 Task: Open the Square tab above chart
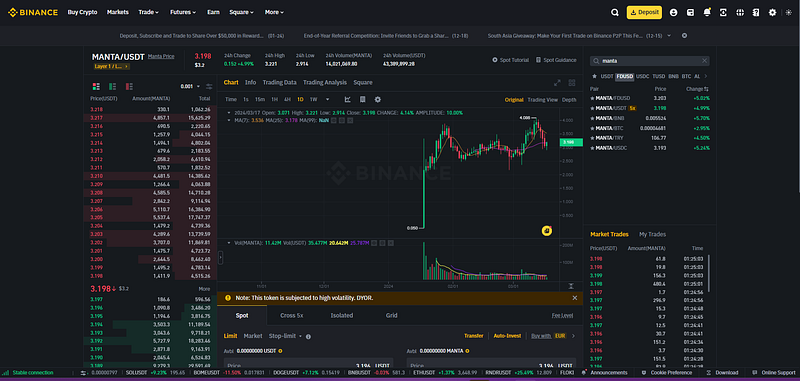pos(363,82)
